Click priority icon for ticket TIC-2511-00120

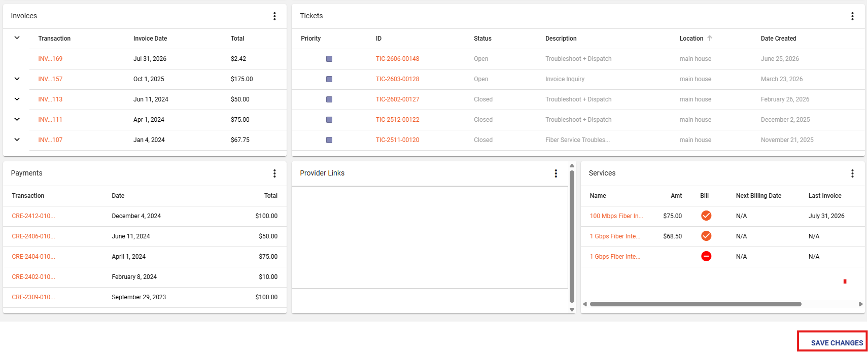(x=329, y=140)
